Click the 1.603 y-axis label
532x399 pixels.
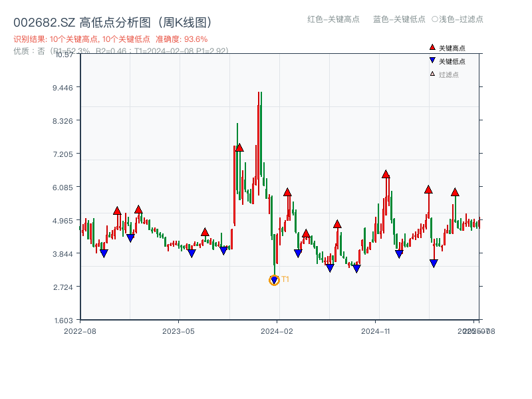point(63,321)
